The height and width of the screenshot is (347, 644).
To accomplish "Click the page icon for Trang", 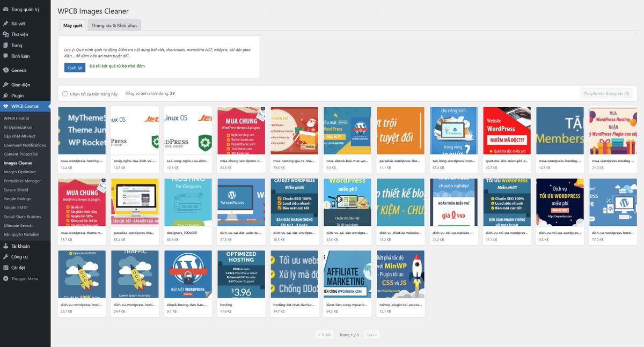I will 5,45.
